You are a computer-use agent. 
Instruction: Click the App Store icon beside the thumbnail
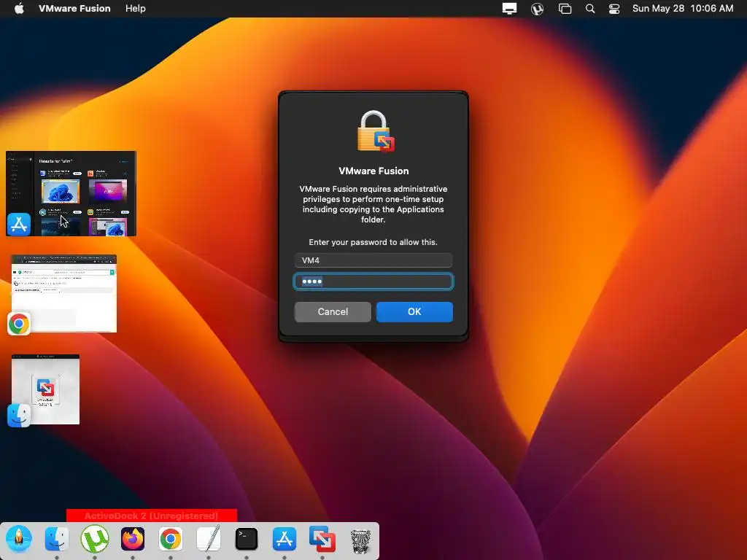(19, 225)
